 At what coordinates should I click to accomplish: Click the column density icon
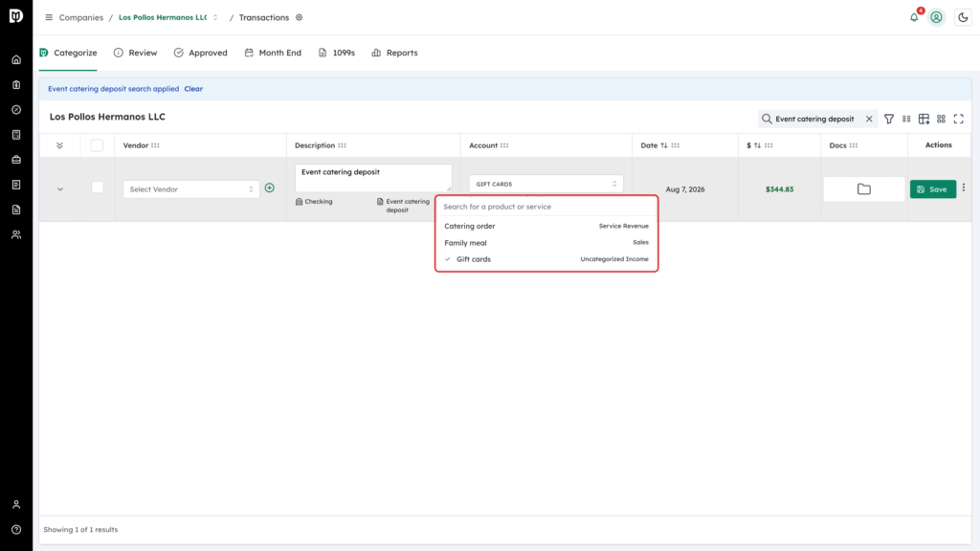pos(906,119)
